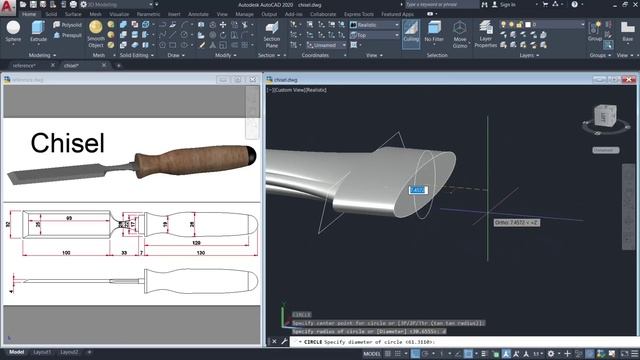Open the Base view tool

[627, 32]
